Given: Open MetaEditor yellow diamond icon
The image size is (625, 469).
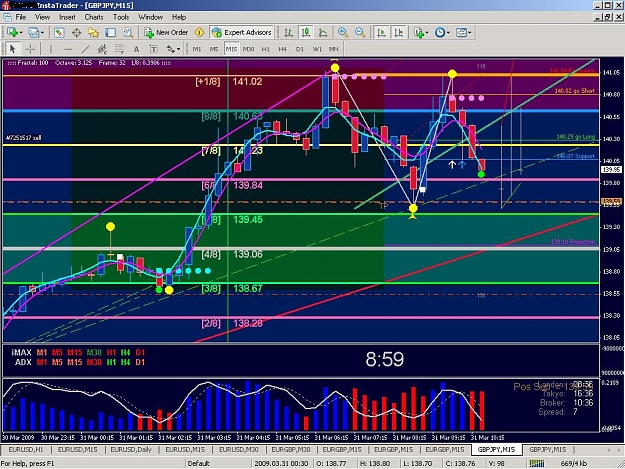Looking at the screenshot, I should [199, 32].
